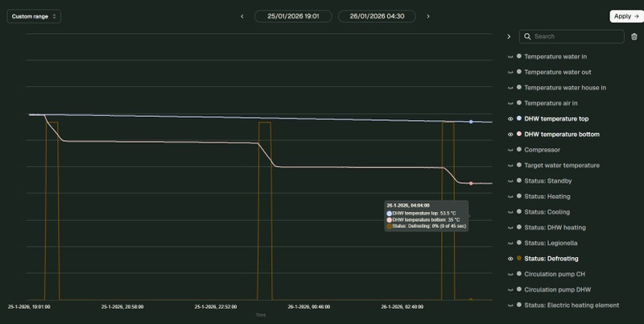The width and height of the screenshot is (644, 324).
Task: Select the Status: Standby label
Action: coord(548,181)
